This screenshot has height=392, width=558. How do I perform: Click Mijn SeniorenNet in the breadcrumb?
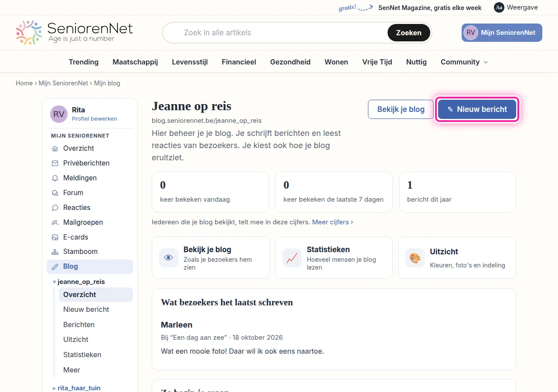(x=64, y=83)
